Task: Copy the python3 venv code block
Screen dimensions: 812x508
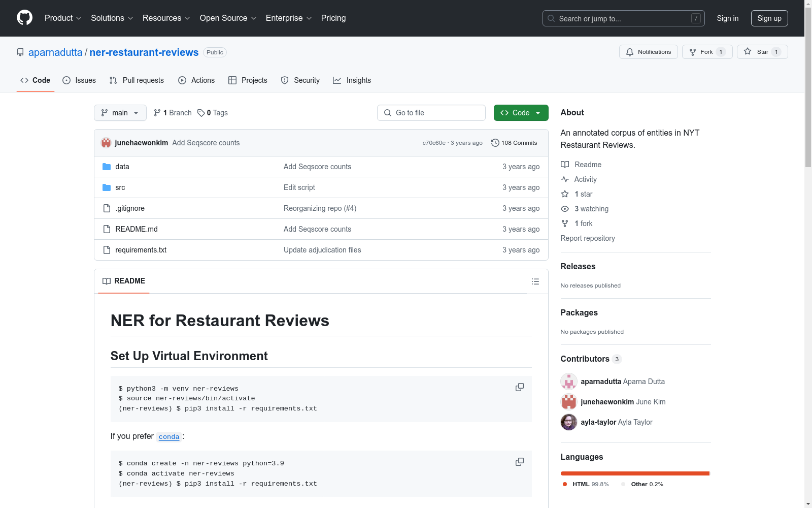Action: click(520, 387)
